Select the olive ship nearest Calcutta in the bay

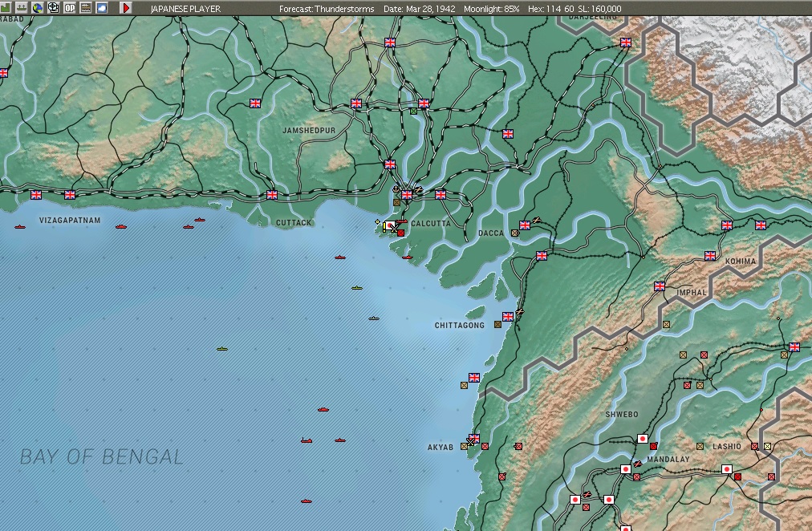point(357,288)
